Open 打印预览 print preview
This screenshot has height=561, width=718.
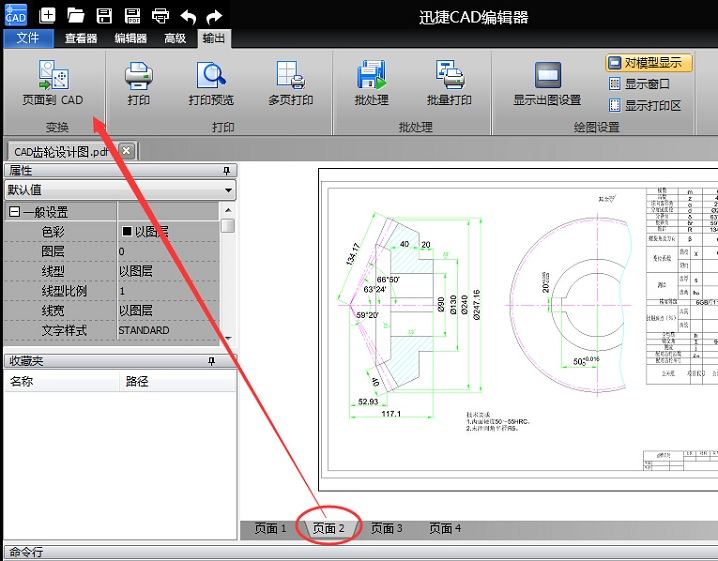(x=211, y=75)
